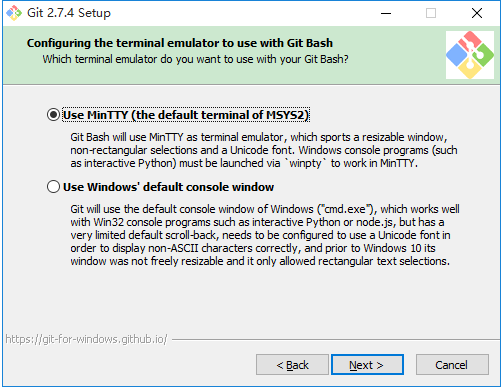
Task: Click the "Configuring the terminal emulator" heading
Action: point(180,43)
